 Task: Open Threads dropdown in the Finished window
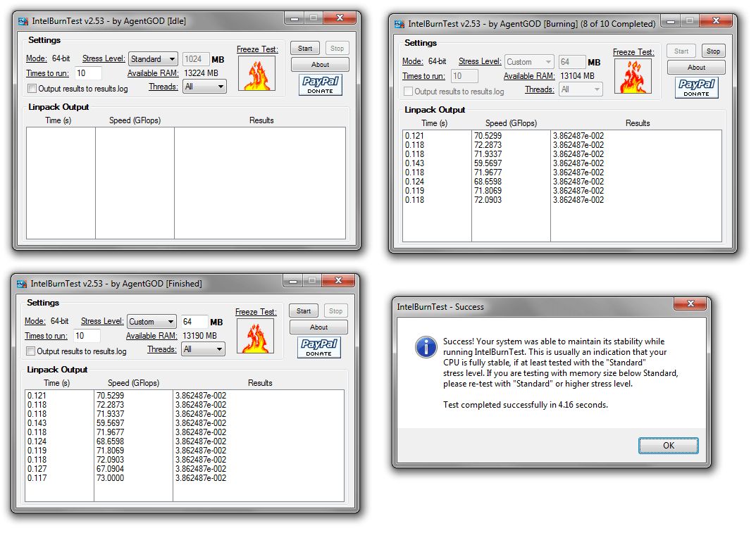(x=203, y=349)
